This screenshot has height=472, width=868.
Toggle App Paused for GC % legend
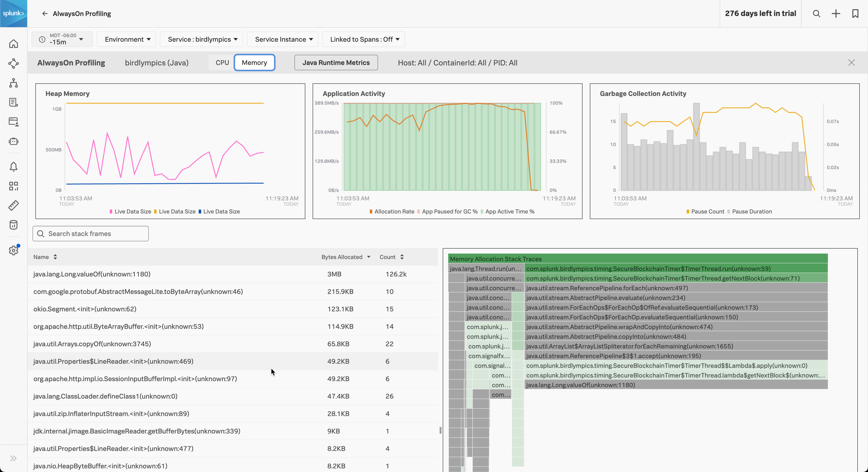tap(447, 212)
